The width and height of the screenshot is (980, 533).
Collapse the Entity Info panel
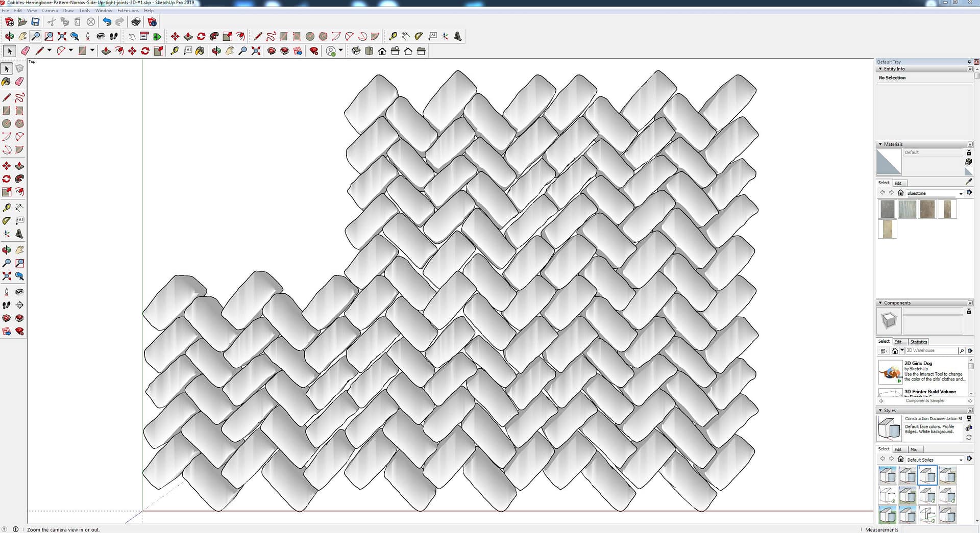pyautogui.click(x=880, y=69)
